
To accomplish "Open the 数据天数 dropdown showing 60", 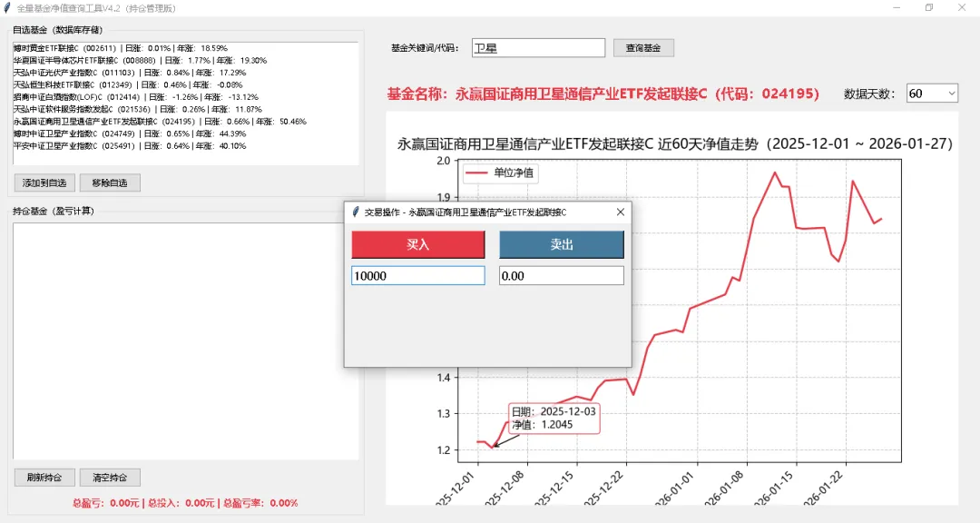I will 932,94.
